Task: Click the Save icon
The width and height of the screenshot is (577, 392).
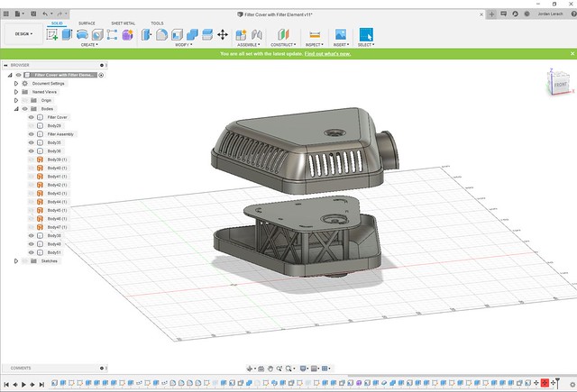Action: [x=33, y=14]
